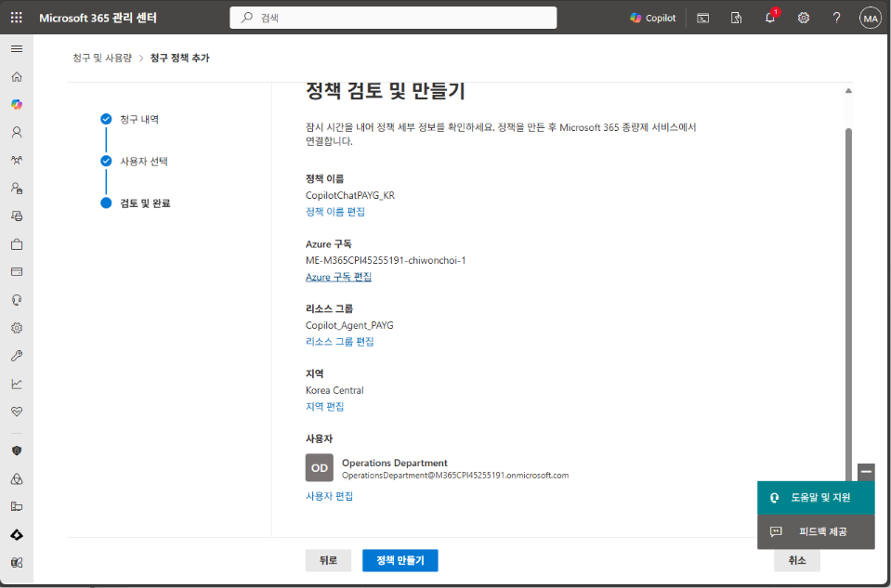Open the Copilot sidebar icon
The image size is (891, 588).
pos(17,105)
